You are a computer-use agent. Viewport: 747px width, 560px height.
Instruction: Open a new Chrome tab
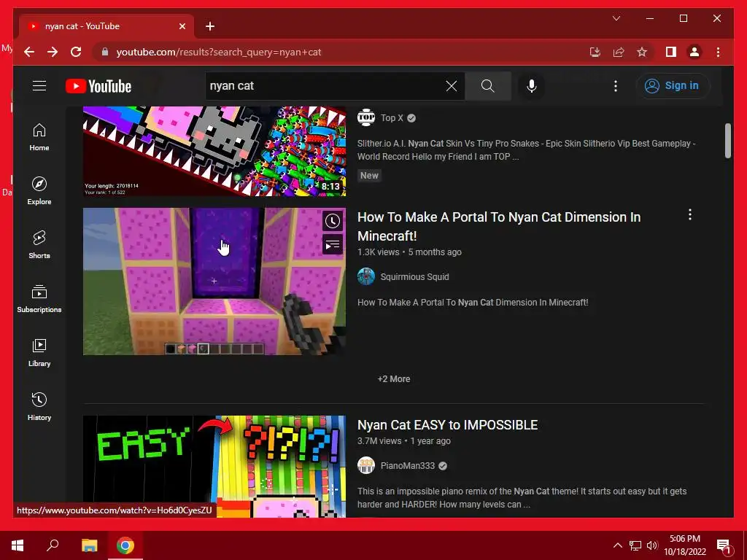pos(210,26)
